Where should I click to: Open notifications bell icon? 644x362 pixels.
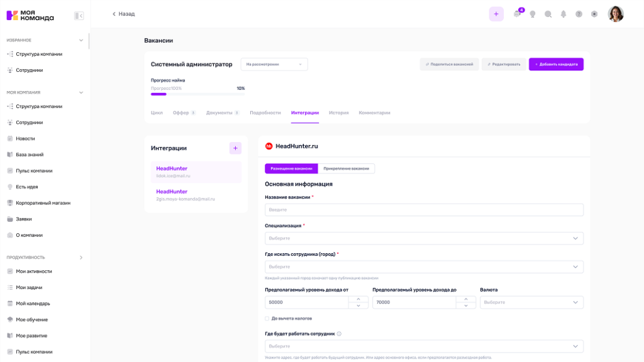[x=563, y=14]
